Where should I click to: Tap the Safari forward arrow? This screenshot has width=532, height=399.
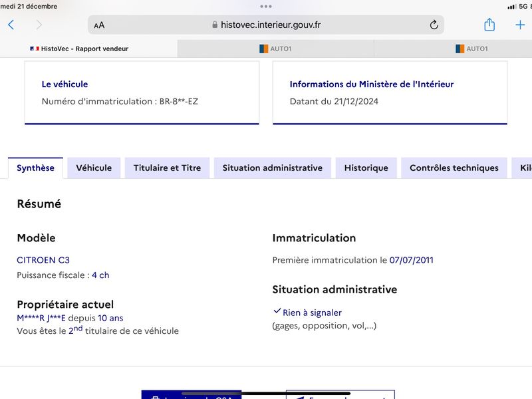coord(39,25)
